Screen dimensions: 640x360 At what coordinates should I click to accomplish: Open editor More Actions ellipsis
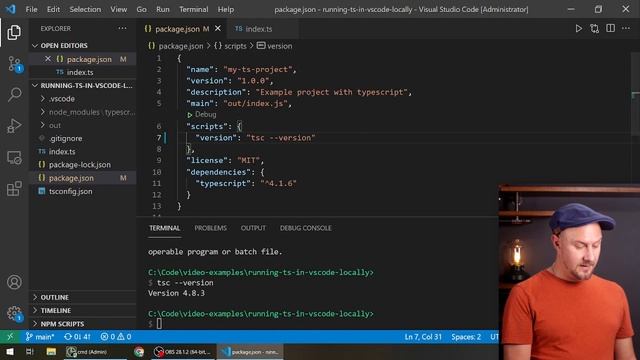click(x=626, y=28)
